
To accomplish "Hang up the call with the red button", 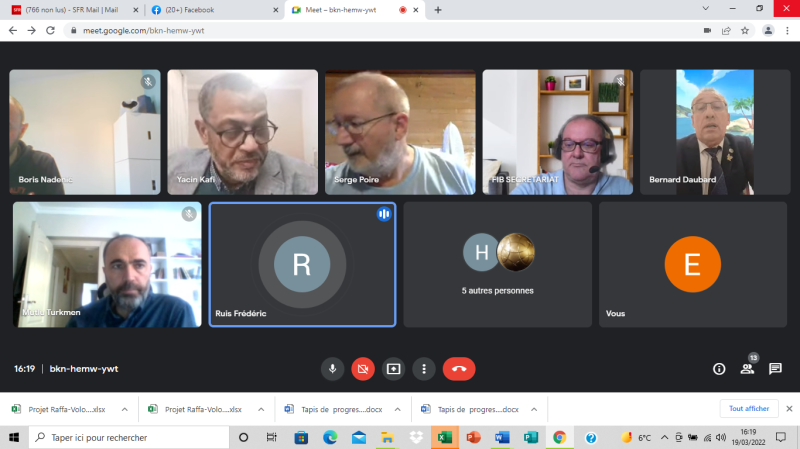I will [x=459, y=368].
